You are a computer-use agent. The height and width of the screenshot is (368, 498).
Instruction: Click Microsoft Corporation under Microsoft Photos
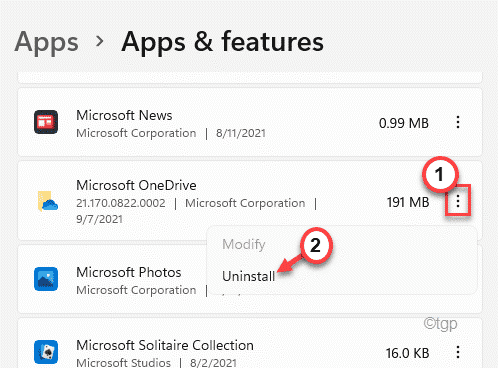point(136,290)
